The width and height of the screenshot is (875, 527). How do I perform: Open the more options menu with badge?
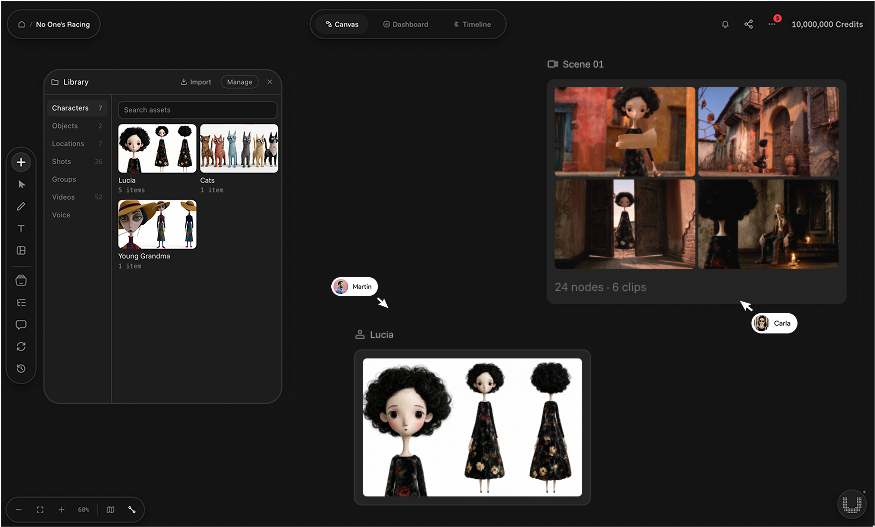[772, 24]
